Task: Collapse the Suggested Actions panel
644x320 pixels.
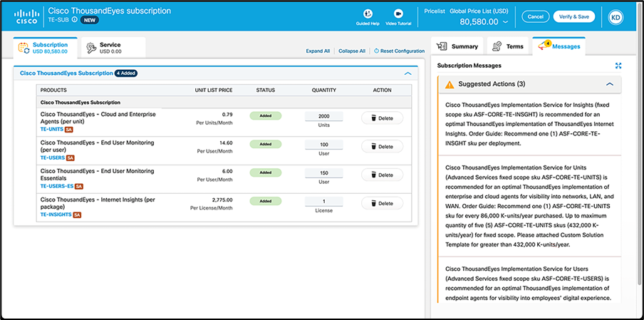Action: click(x=610, y=84)
